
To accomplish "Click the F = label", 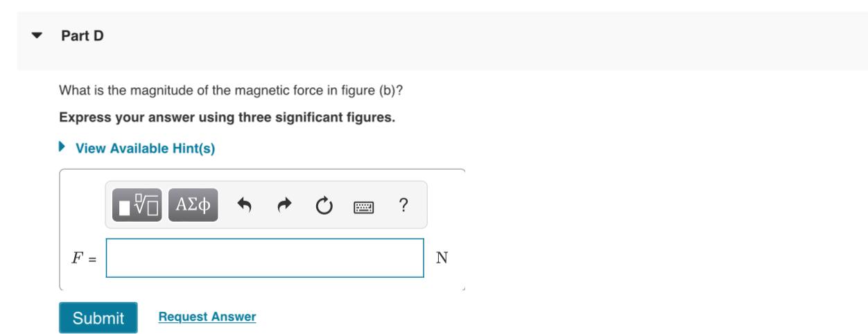I will [x=84, y=258].
